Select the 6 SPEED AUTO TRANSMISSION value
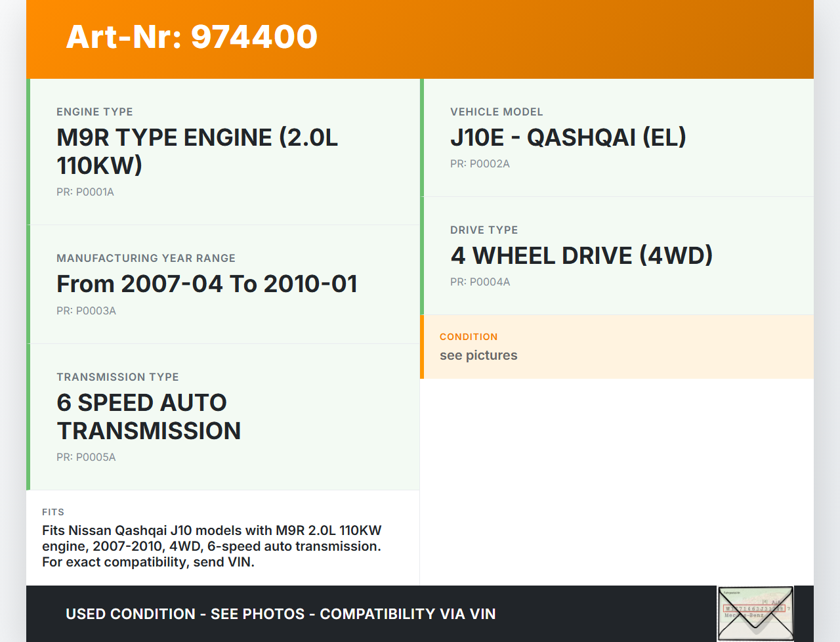Viewport: 840px width, 642px height. (148, 417)
